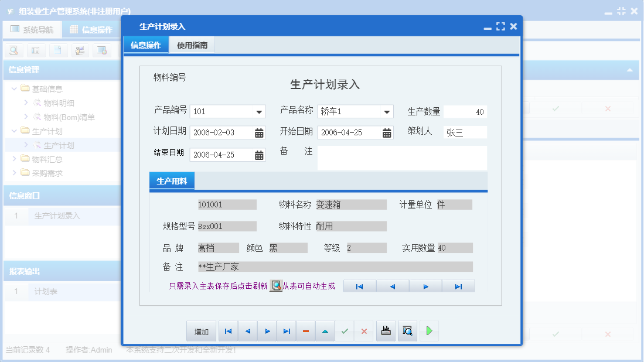Viewport: 644px width, 362px height.
Task: Click the green run/execute icon
Action: point(429,330)
